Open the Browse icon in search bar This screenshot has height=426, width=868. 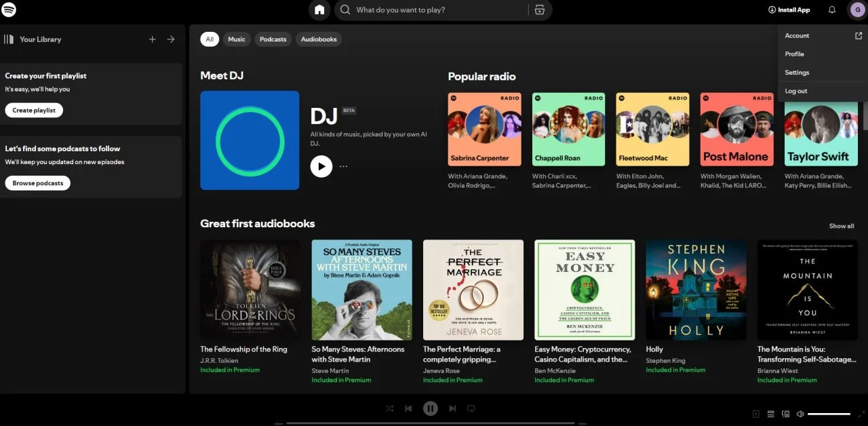[540, 10]
